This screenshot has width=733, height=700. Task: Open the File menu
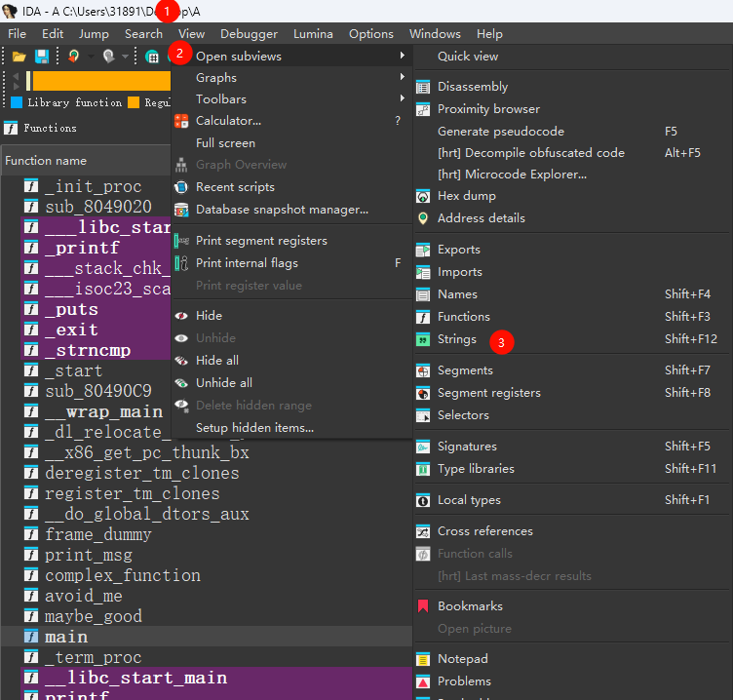coord(17,34)
